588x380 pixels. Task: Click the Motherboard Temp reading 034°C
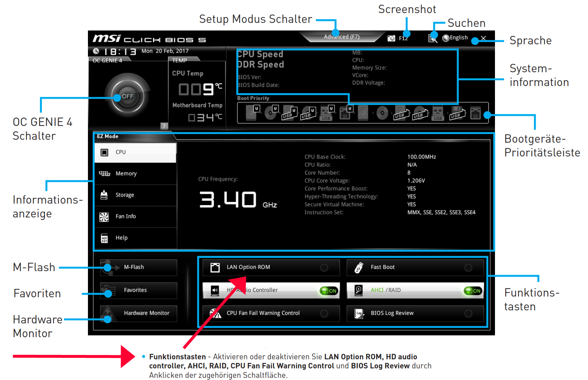pyautogui.click(x=205, y=117)
